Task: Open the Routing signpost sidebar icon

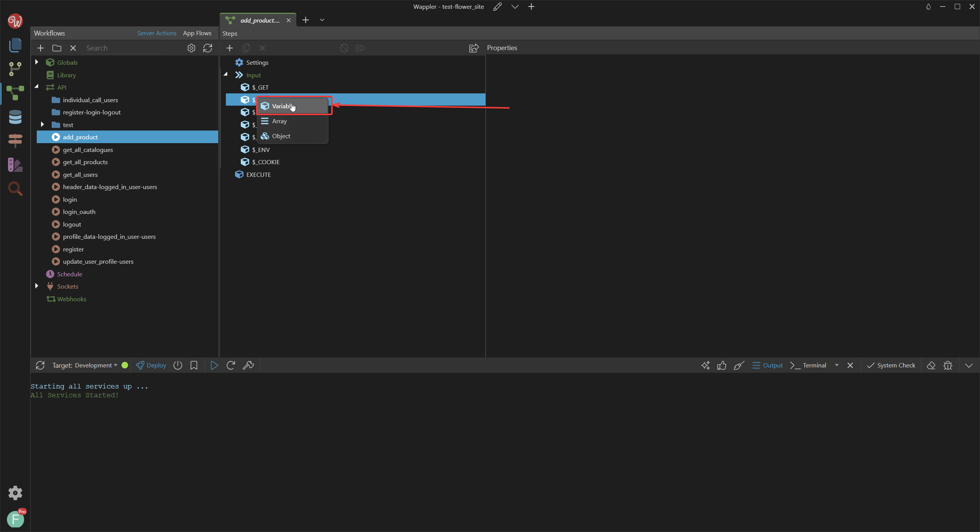Action: coord(15,141)
